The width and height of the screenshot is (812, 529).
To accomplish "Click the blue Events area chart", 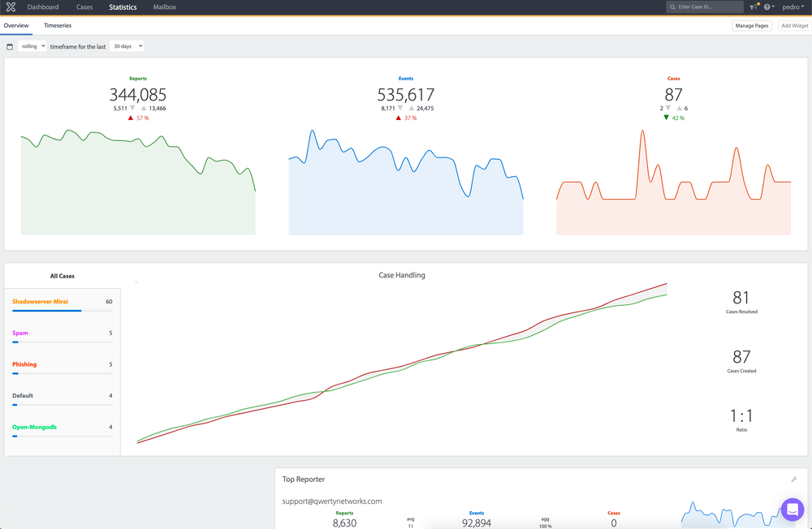I will 405,183.
